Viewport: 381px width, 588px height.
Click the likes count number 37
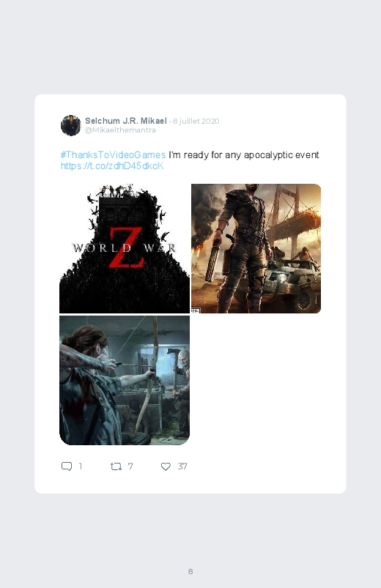tap(182, 466)
